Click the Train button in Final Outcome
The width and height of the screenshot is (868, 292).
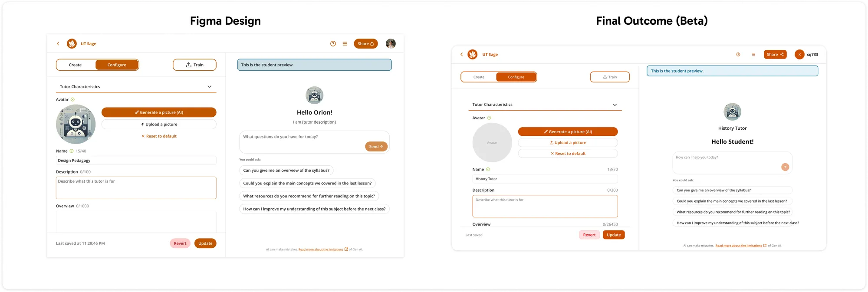click(610, 77)
